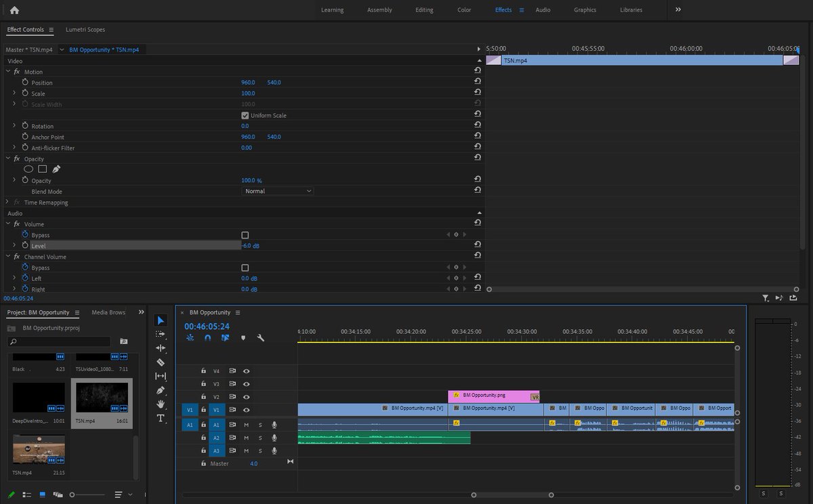The width and height of the screenshot is (813, 504).
Task: Switch Project panel to freeform view
Action: (x=58, y=495)
